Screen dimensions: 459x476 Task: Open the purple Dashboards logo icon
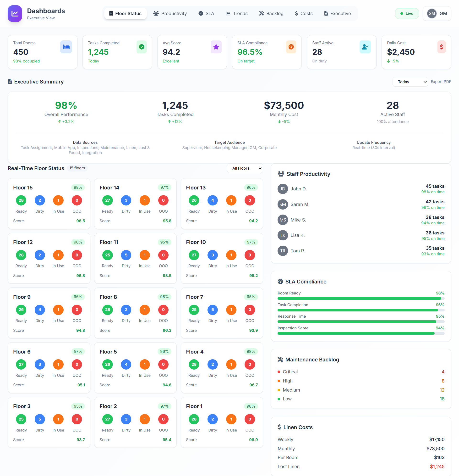(x=15, y=14)
